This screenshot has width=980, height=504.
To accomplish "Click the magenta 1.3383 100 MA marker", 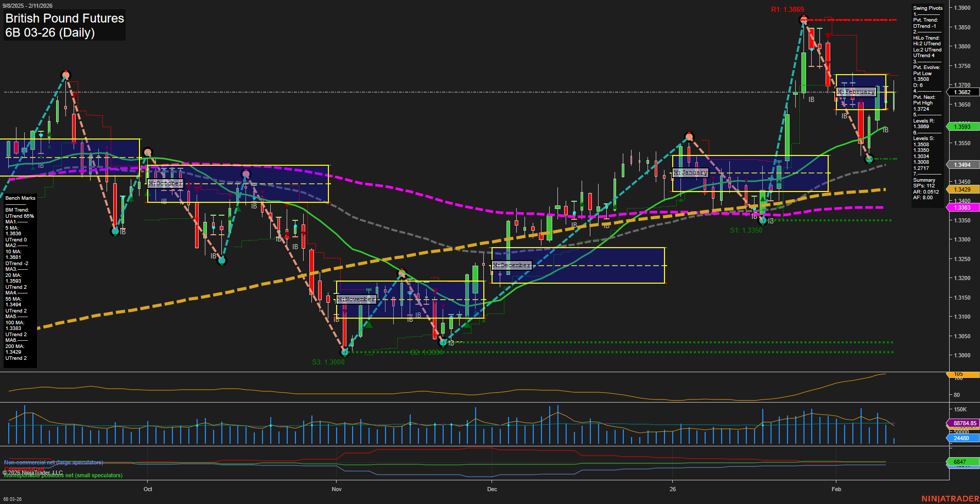I will click(x=962, y=207).
